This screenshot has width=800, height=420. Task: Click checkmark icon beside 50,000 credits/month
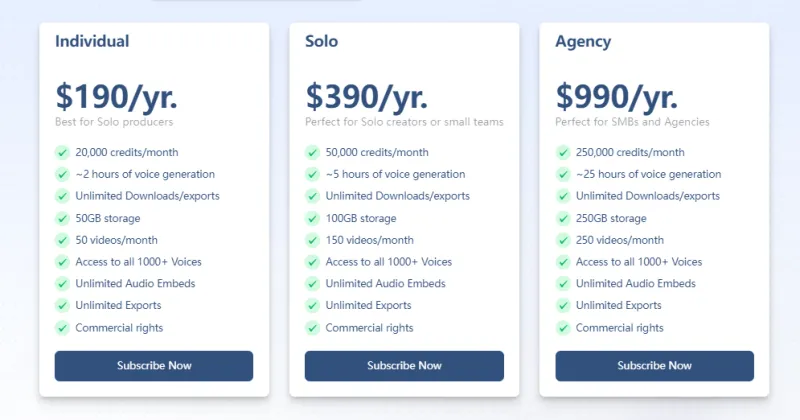pyautogui.click(x=312, y=153)
